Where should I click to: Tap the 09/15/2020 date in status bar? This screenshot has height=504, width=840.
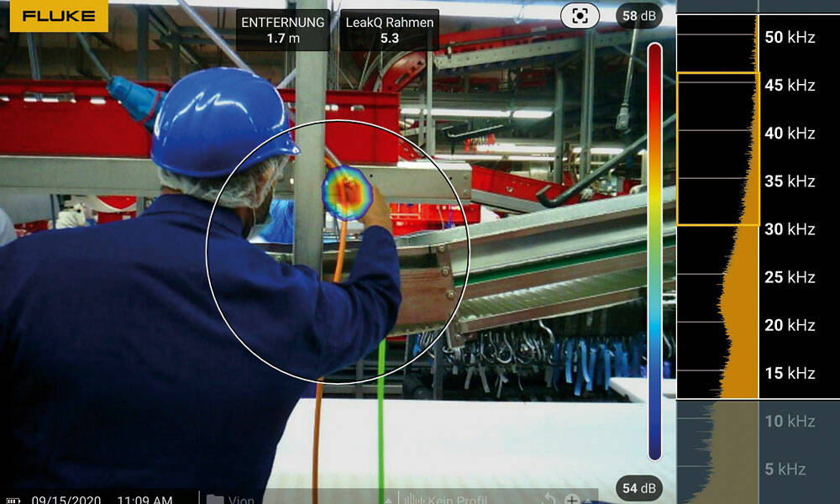[66, 500]
